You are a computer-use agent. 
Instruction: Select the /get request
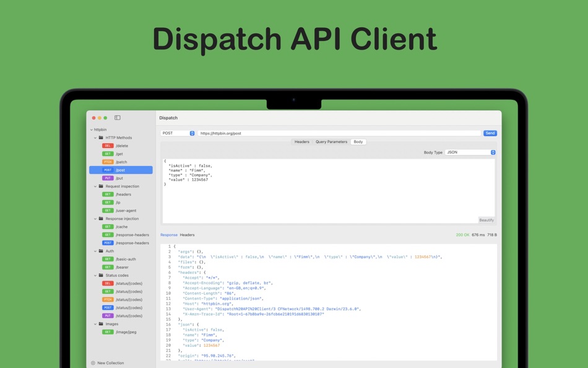pos(121,154)
